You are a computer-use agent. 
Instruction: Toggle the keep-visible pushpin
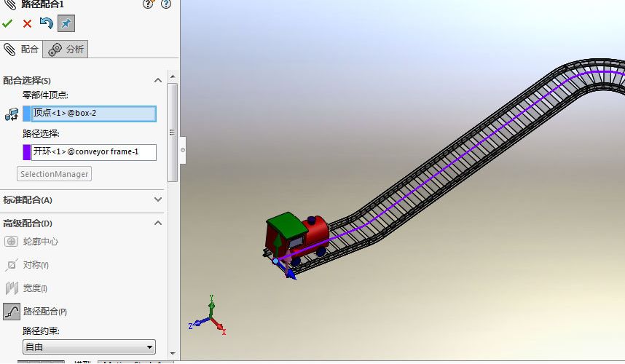click(x=66, y=23)
